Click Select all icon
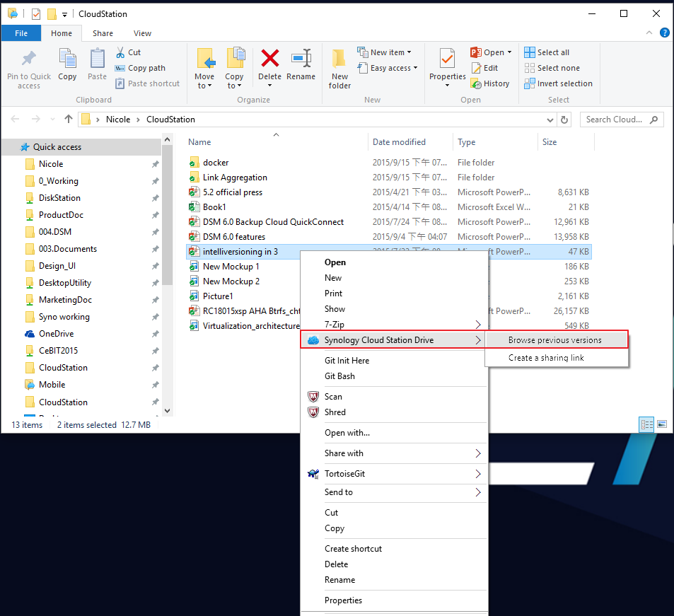This screenshot has width=674, height=616. coord(530,52)
